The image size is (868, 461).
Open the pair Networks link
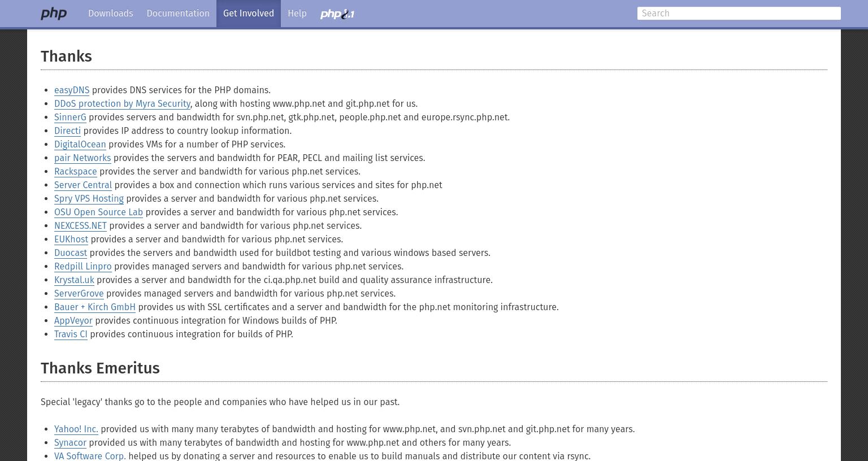83,158
